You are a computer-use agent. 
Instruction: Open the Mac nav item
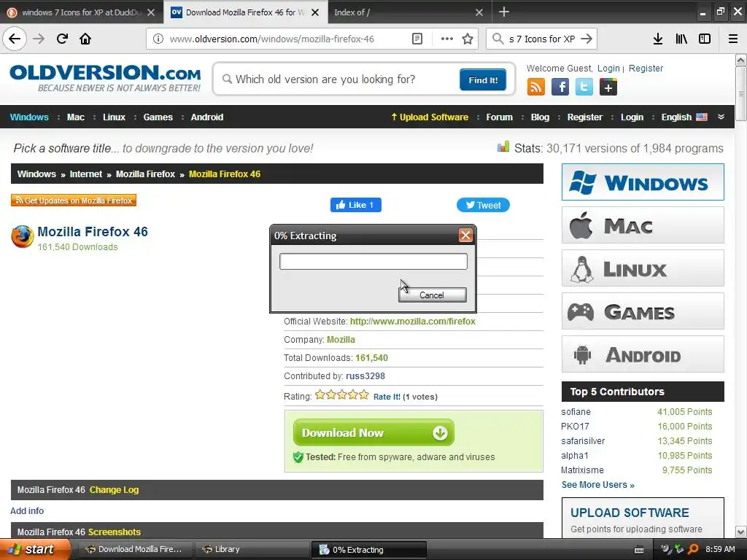76,117
